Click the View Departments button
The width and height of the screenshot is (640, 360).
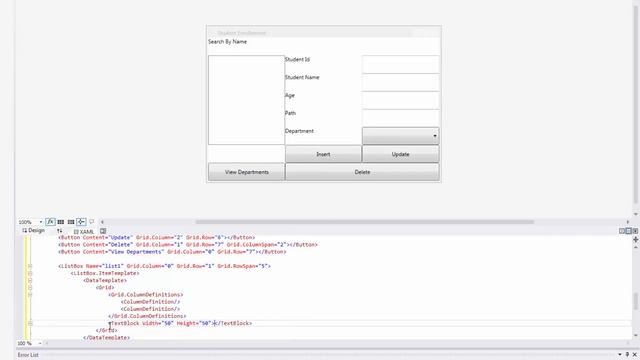coord(247,172)
